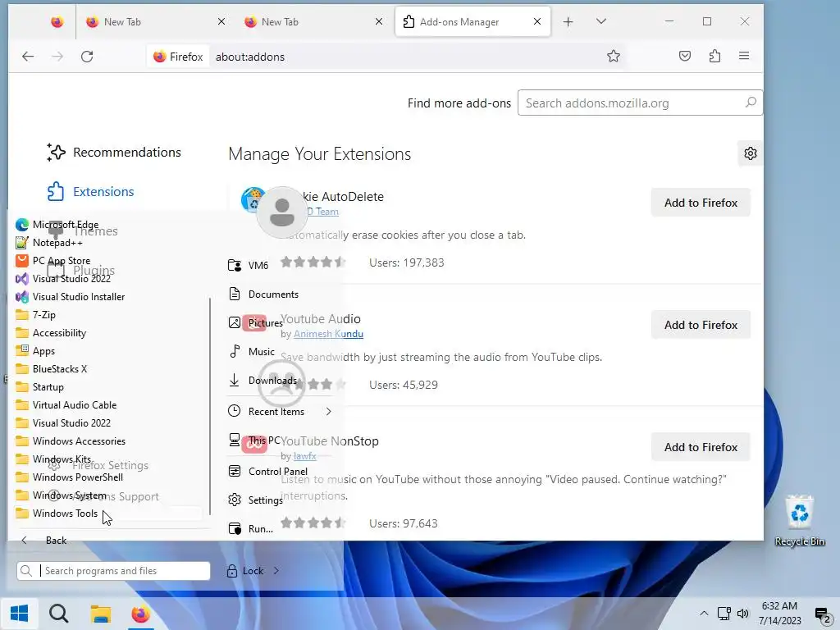Lock the computer
This screenshot has height=630, width=840.
(x=245, y=571)
